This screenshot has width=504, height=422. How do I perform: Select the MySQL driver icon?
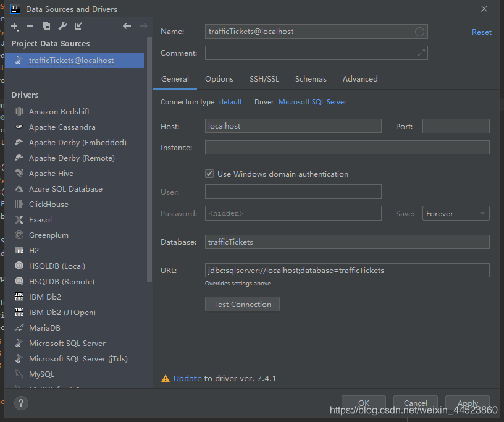click(19, 374)
